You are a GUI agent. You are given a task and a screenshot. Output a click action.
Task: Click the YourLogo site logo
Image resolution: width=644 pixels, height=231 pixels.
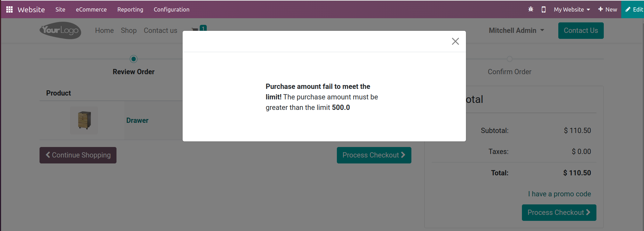[x=60, y=30]
